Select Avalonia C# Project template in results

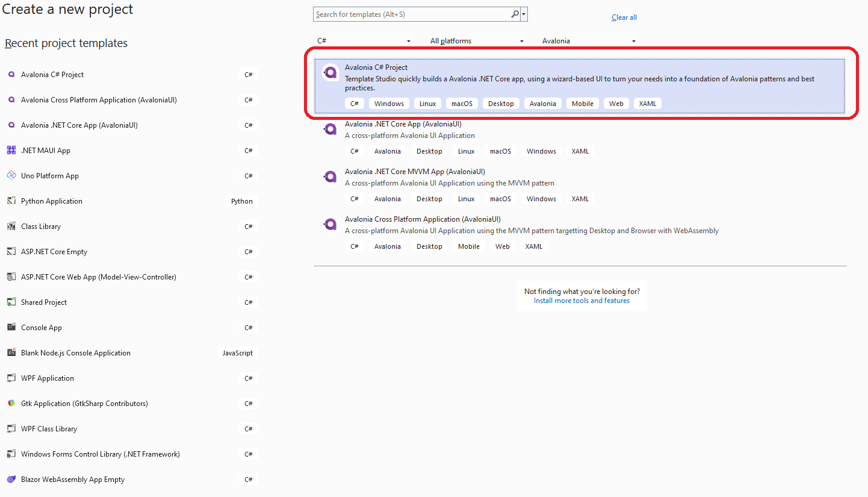(x=580, y=86)
